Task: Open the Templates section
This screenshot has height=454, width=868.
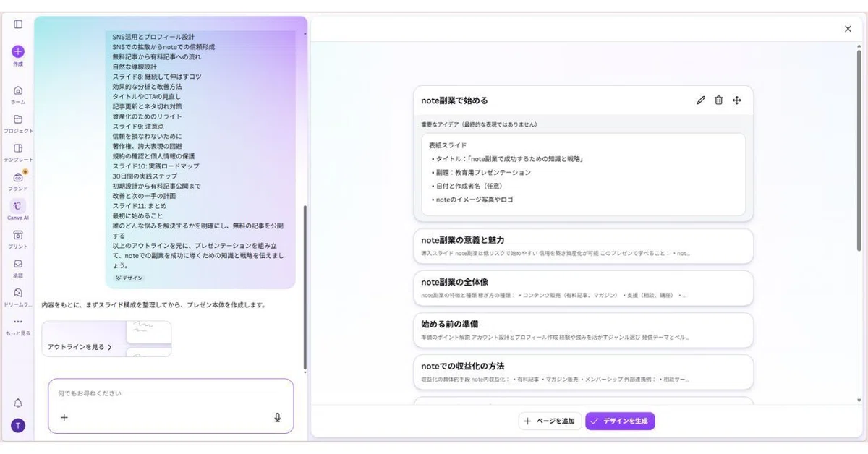Action: (x=18, y=153)
